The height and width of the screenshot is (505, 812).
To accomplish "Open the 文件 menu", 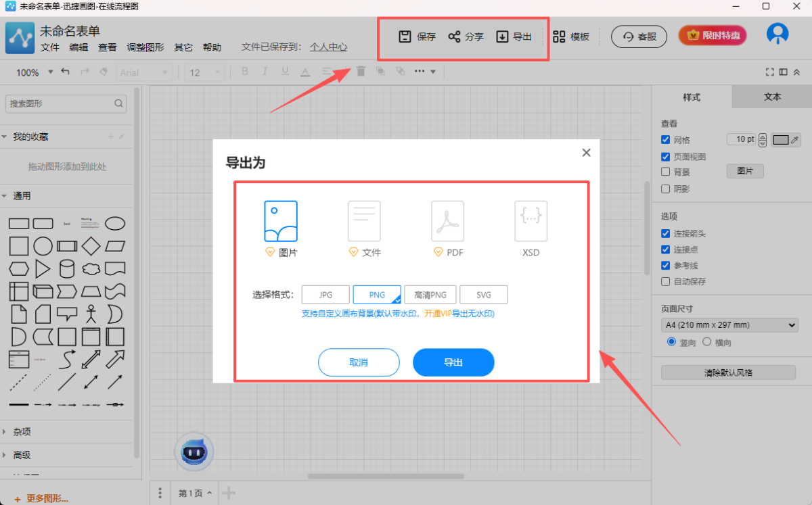I will coord(50,47).
